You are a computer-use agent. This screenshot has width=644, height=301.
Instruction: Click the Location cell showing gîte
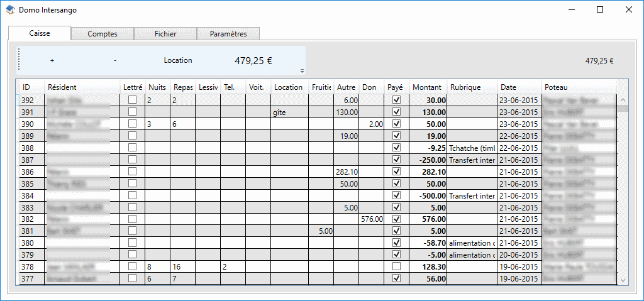[289, 112]
